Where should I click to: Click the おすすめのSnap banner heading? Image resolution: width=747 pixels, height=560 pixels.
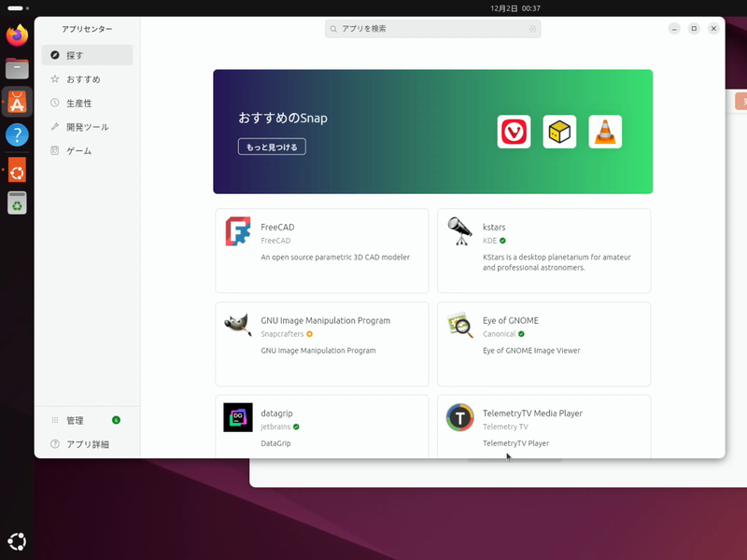(x=283, y=118)
